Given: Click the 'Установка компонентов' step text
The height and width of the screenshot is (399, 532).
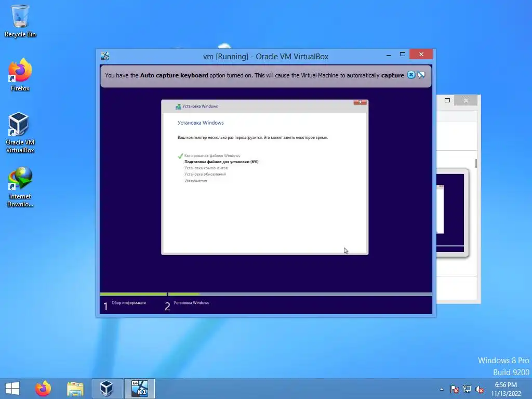Looking at the screenshot, I should [206, 168].
